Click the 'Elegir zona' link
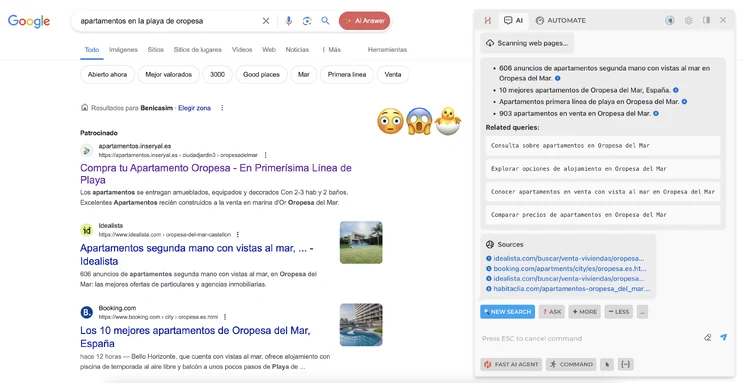 pos(195,108)
